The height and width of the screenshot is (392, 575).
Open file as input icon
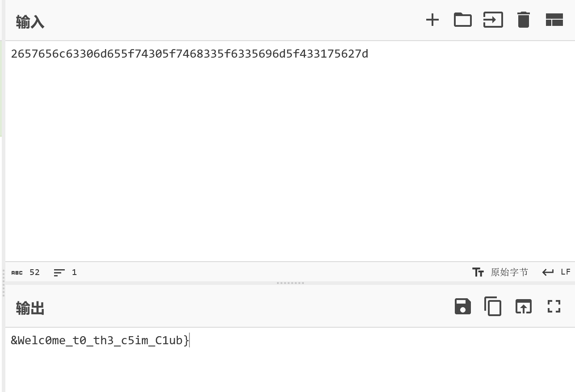point(493,20)
